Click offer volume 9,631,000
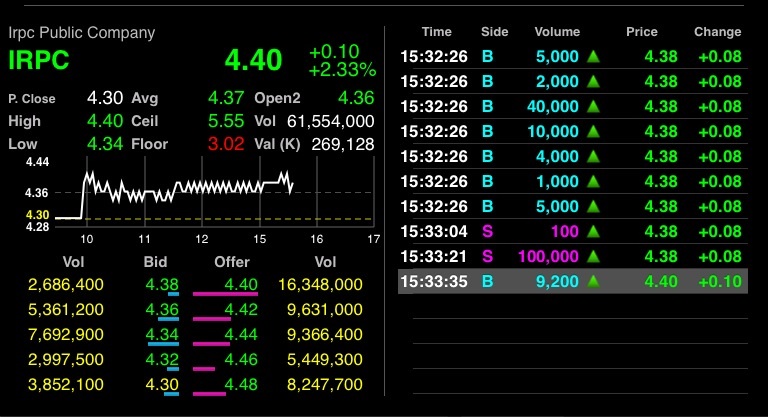The height and width of the screenshot is (417, 768). coord(325,310)
